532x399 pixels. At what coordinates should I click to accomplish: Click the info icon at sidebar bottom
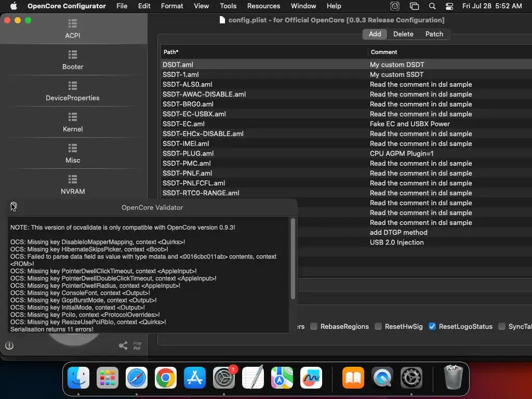click(x=9, y=345)
